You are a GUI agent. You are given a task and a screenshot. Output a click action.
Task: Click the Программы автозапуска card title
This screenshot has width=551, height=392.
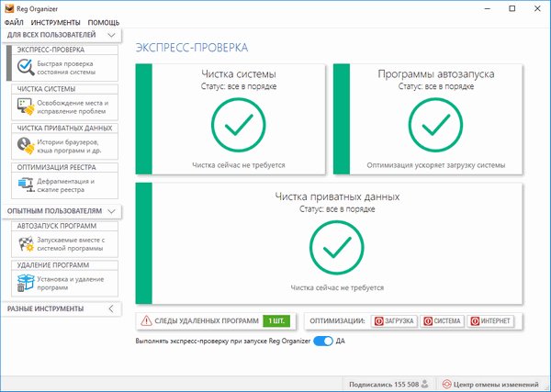pos(436,74)
